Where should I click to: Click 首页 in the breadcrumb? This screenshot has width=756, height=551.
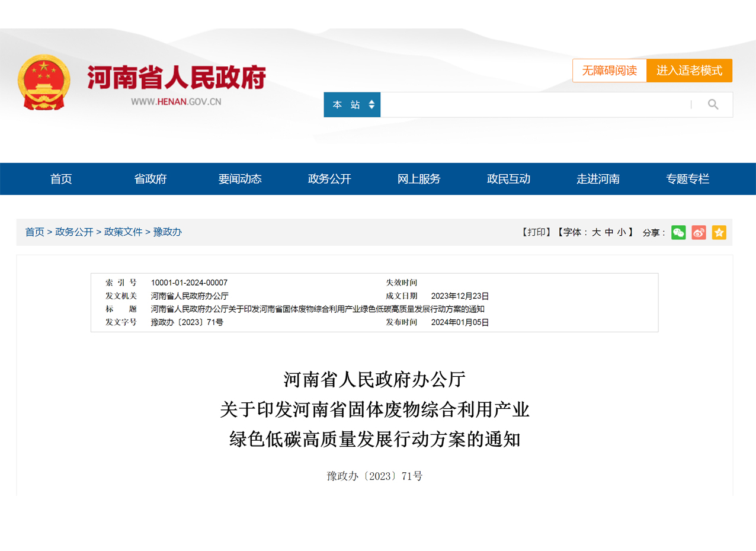click(34, 232)
